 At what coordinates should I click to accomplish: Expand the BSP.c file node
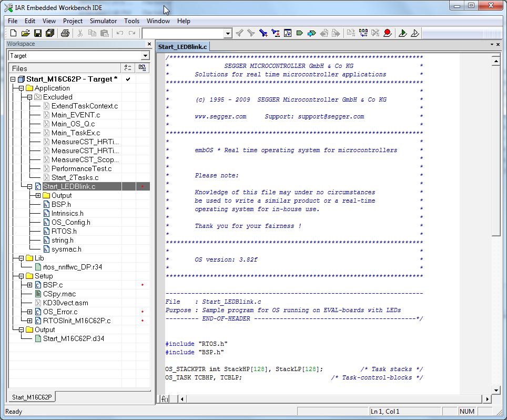(x=29, y=285)
